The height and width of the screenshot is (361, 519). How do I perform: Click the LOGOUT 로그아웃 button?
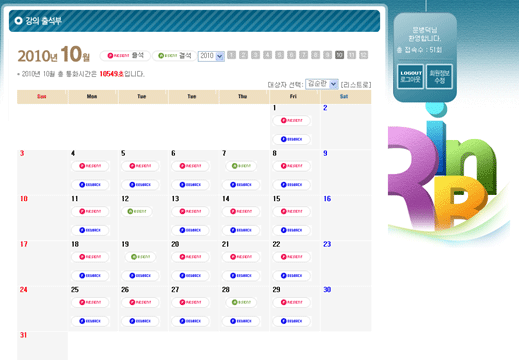(411, 77)
